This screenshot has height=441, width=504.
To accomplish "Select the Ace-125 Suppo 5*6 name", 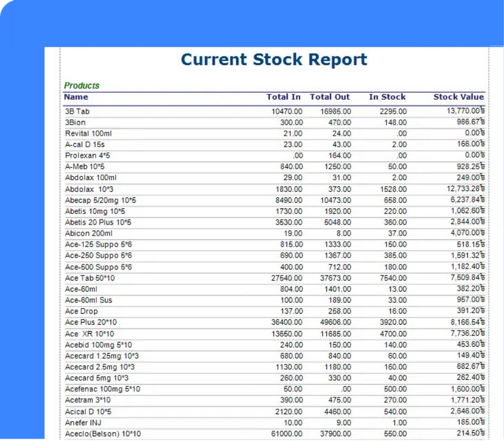I will 98,244.
